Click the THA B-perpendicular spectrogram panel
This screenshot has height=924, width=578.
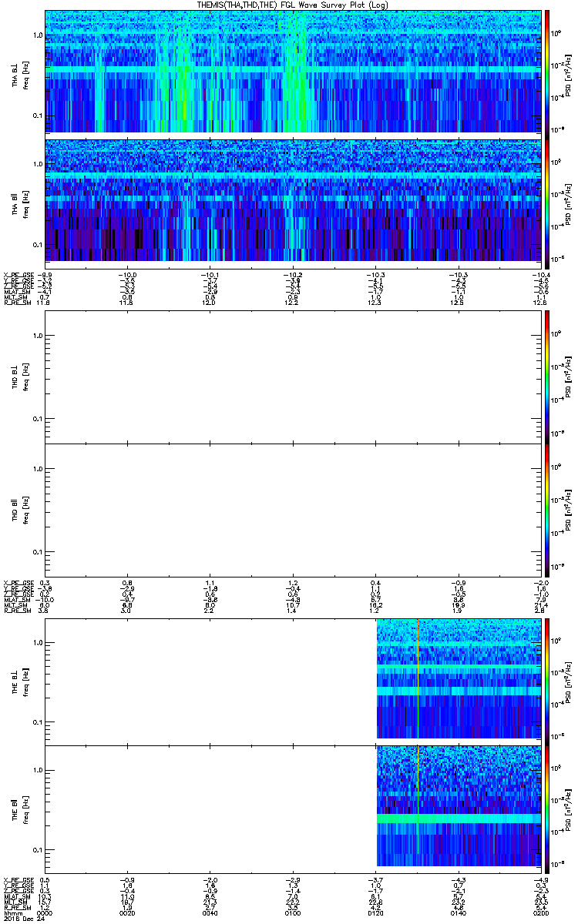(x=293, y=72)
